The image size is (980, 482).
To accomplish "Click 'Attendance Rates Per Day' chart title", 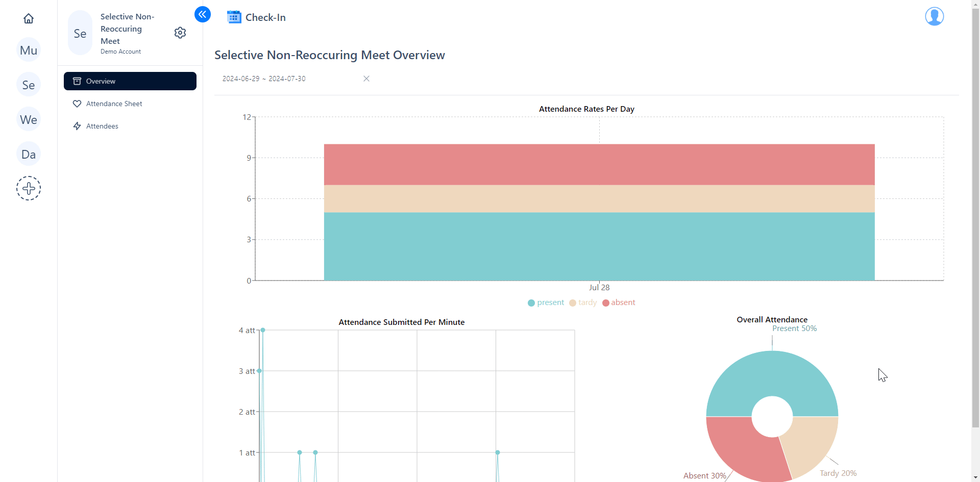I will 586,109.
